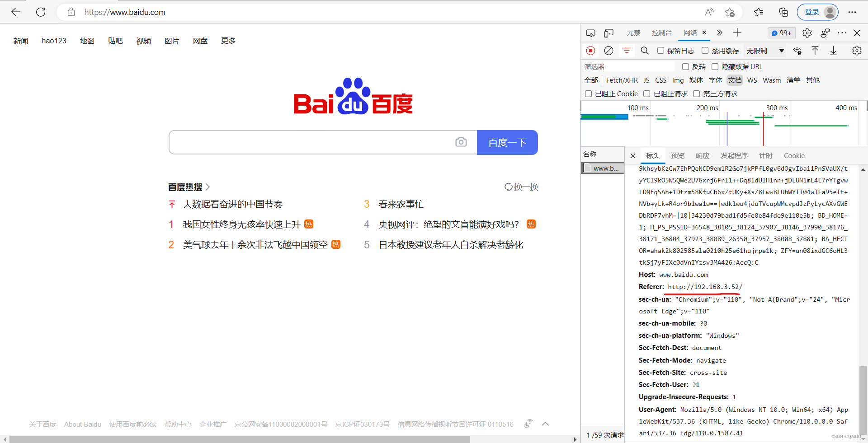This screenshot has width=868, height=443.
Task: Open the About Baidu footer link
Action: 82,424
